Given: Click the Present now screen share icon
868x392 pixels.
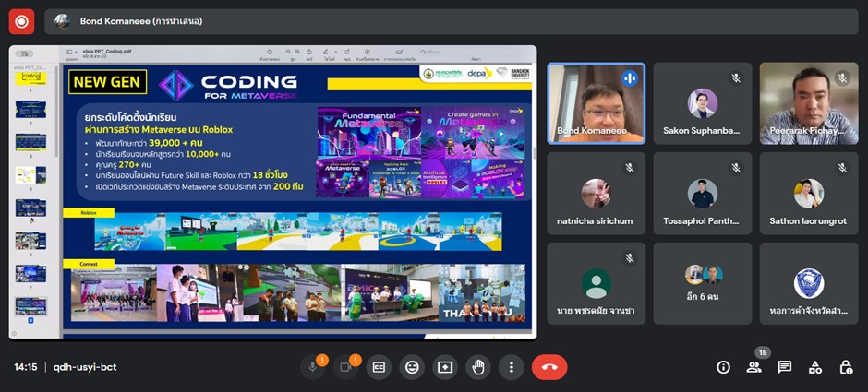Looking at the screenshot, I should 445,367.
